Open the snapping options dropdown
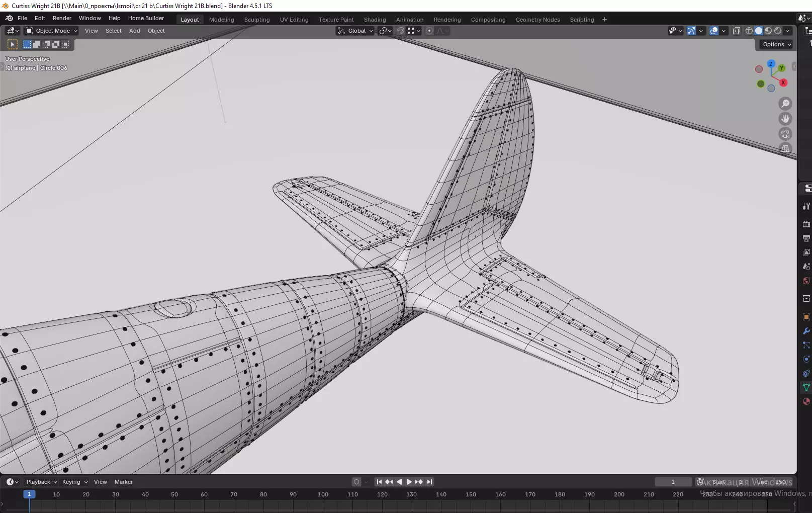This screenshot has width=812, height=513. 414,31
